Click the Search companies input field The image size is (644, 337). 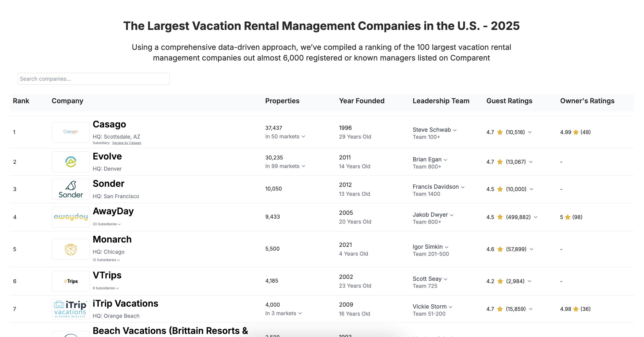(x=93, y=79)
